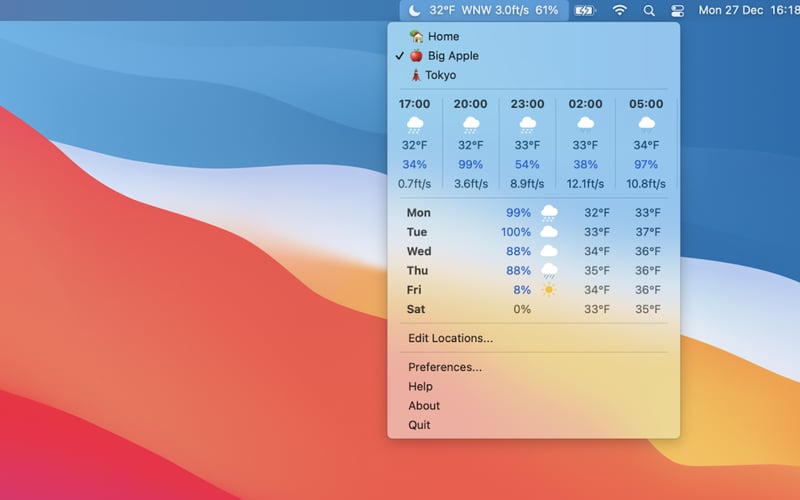Viewport: 800px width, 500px height.
Task: Click the 0.7ft/s wind speed value
Action: [414, 184]
